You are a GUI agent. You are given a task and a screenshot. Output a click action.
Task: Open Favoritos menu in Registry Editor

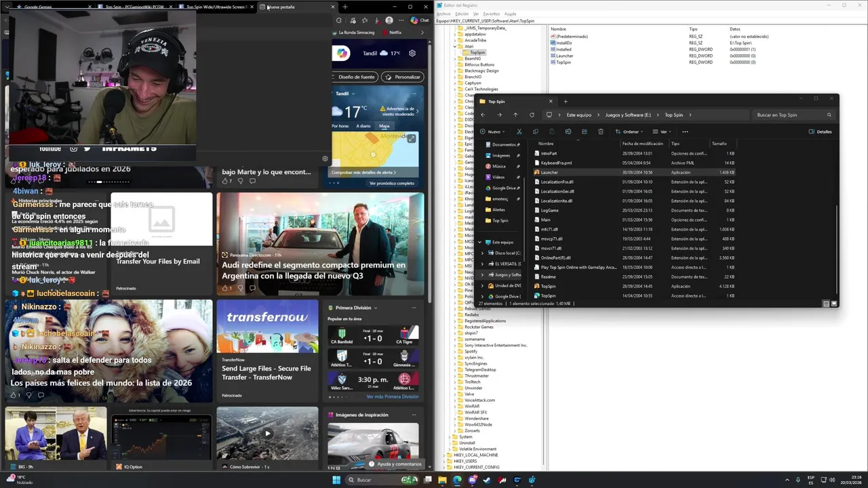pyautogui.click(x=492, y=14)
